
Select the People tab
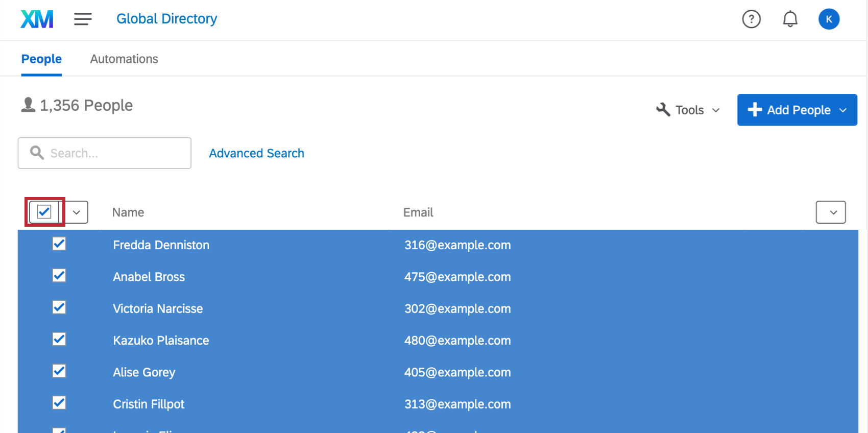[x=41, y=59]
